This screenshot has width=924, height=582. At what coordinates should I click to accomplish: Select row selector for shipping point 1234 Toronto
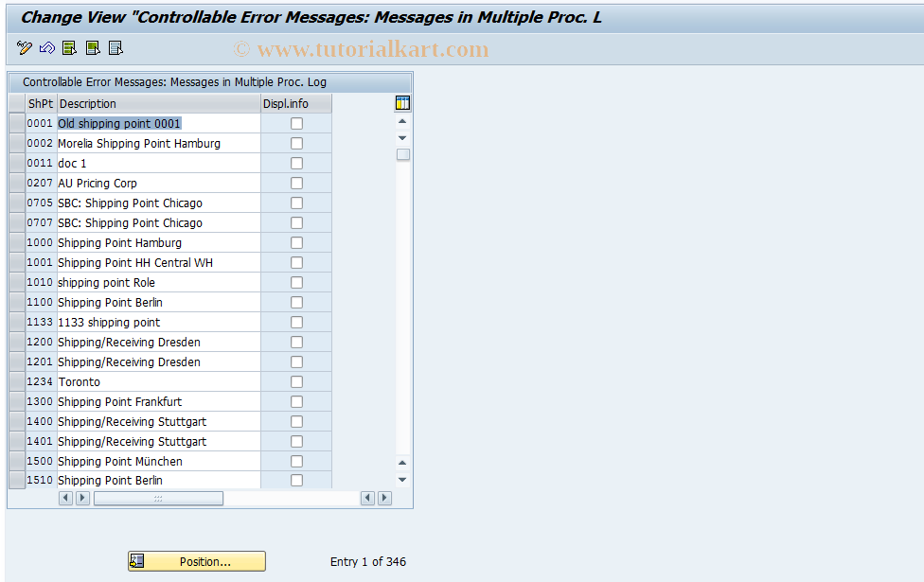17,381
